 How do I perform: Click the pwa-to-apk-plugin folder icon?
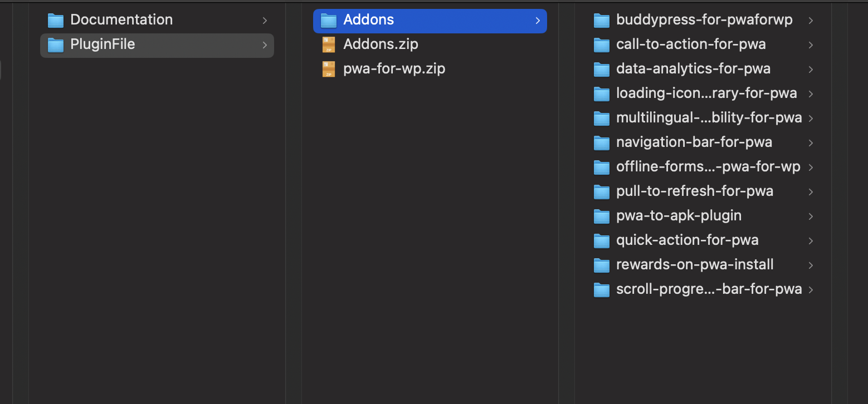[x=602, y=216]
